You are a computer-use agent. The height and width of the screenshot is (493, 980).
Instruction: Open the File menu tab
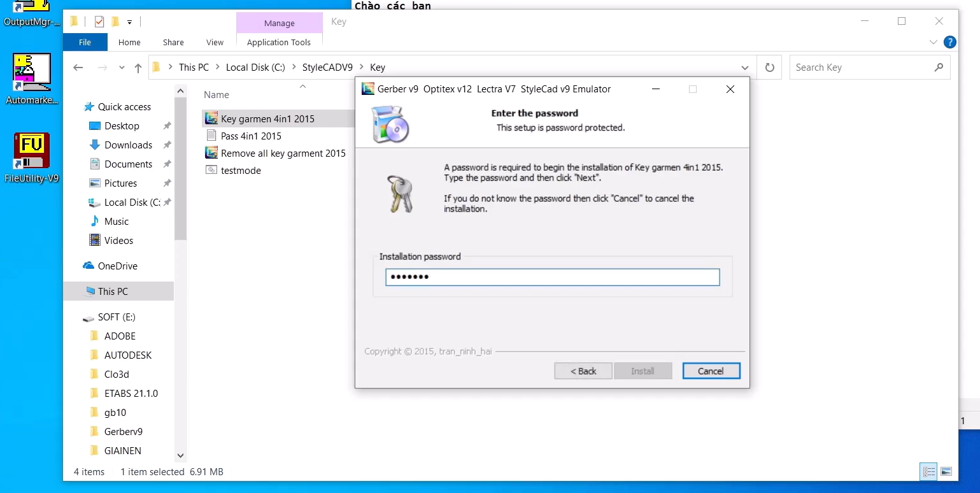85,43
